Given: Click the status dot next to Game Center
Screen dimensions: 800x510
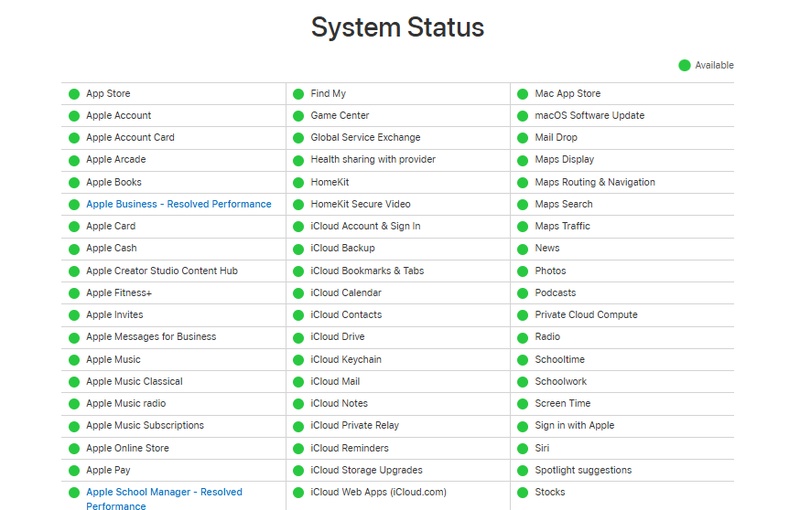Looking at the screenshot, I should pyautogui.click(x=298, y=116).
